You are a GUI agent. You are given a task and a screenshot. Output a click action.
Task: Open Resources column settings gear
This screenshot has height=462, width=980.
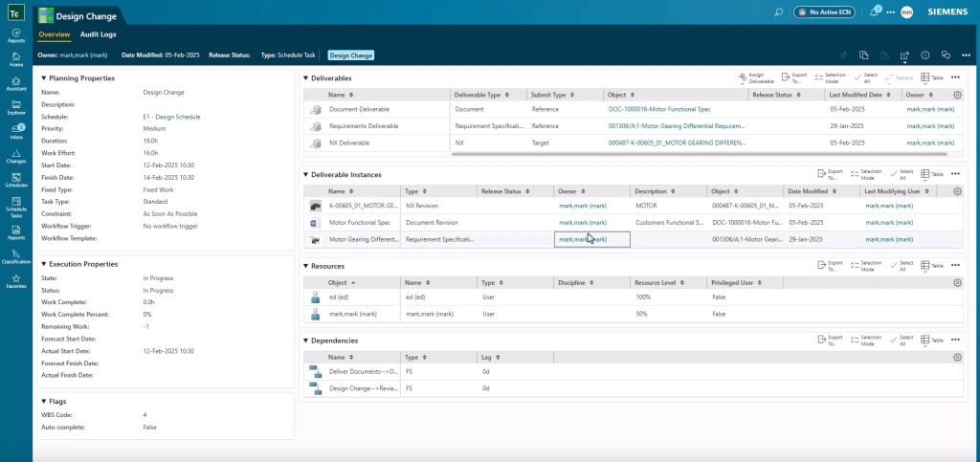(x=957, y=283)
